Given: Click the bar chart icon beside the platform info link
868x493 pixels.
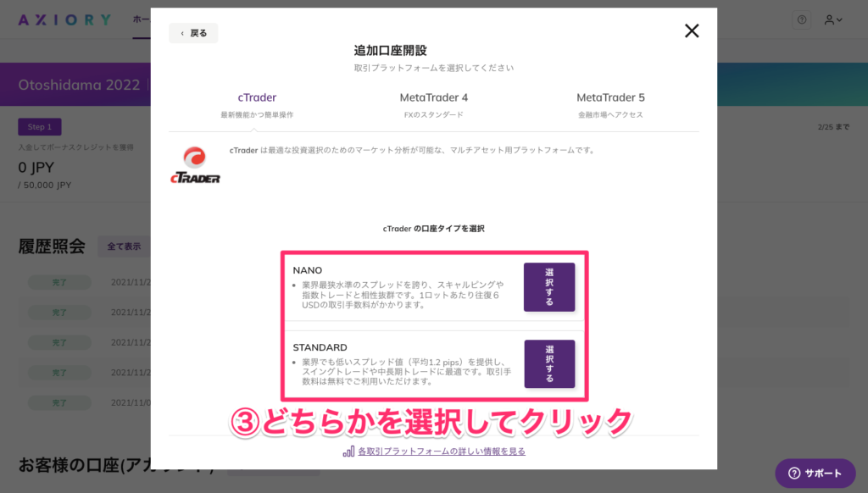Looking at the screenshot, I should [x=348, y=451].
